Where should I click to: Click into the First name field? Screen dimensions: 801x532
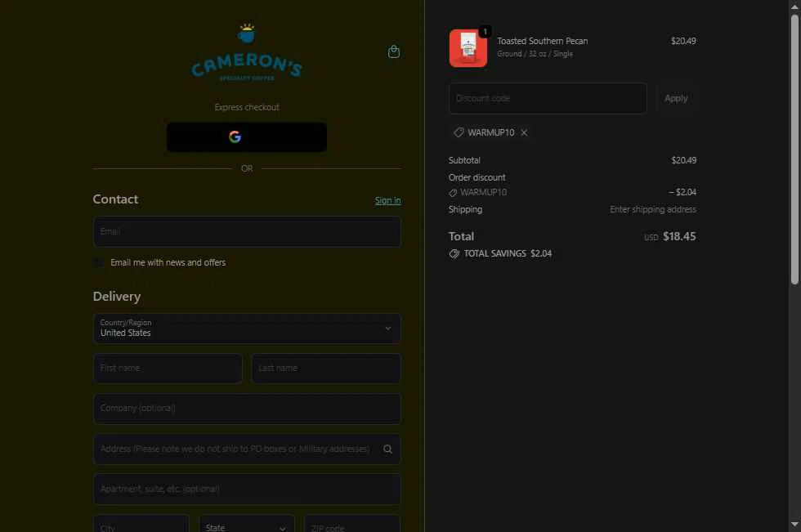point(168,369)
